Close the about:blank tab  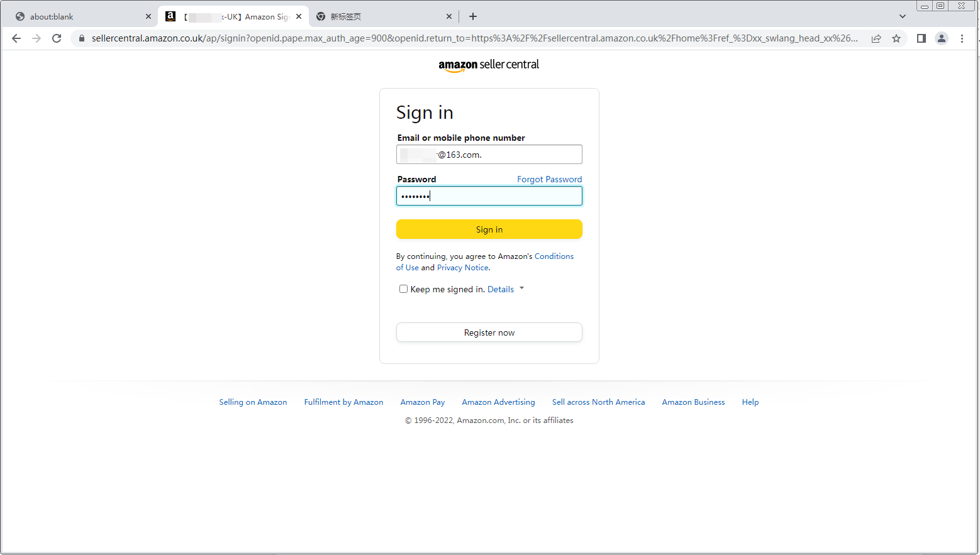pyautogui.click(x=148, y=16)
